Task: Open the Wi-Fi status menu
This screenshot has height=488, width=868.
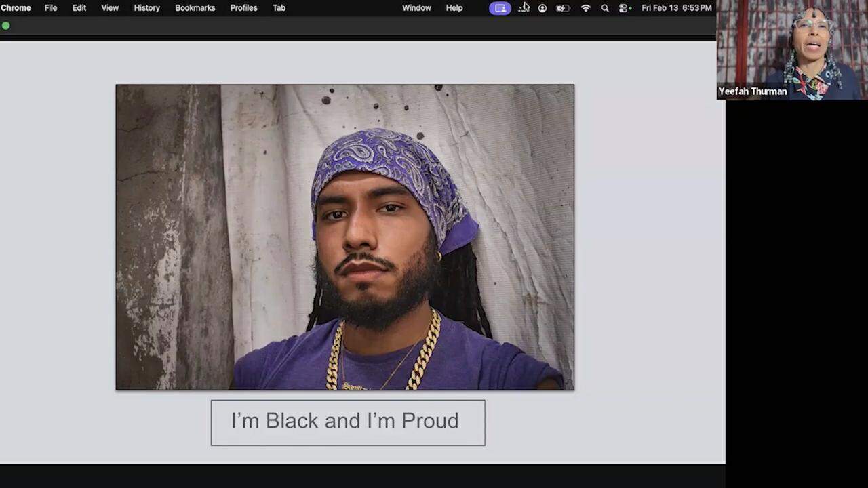Action: (586, 8)
